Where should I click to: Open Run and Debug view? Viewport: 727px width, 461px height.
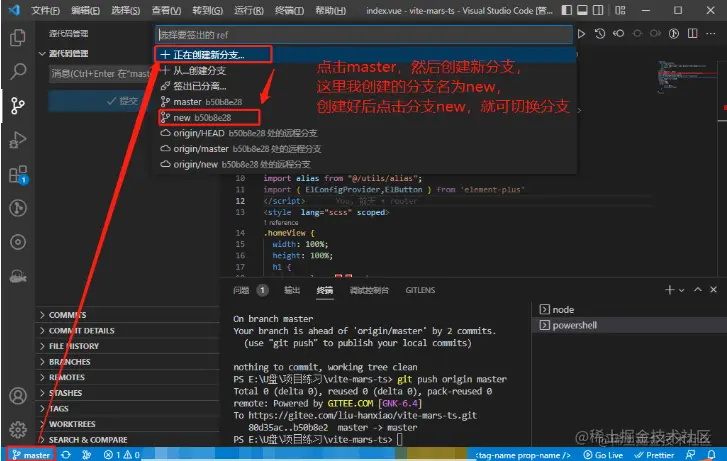(x=18, y=140)
